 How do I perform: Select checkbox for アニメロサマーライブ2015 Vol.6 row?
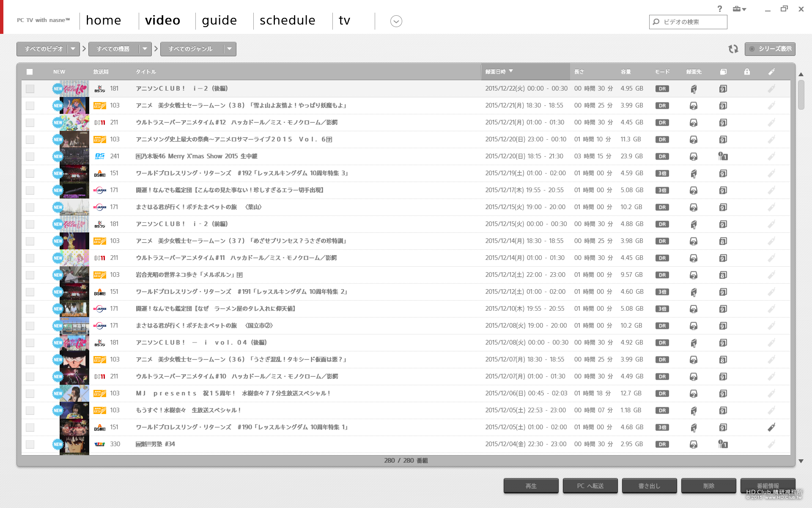pos(30,139)
